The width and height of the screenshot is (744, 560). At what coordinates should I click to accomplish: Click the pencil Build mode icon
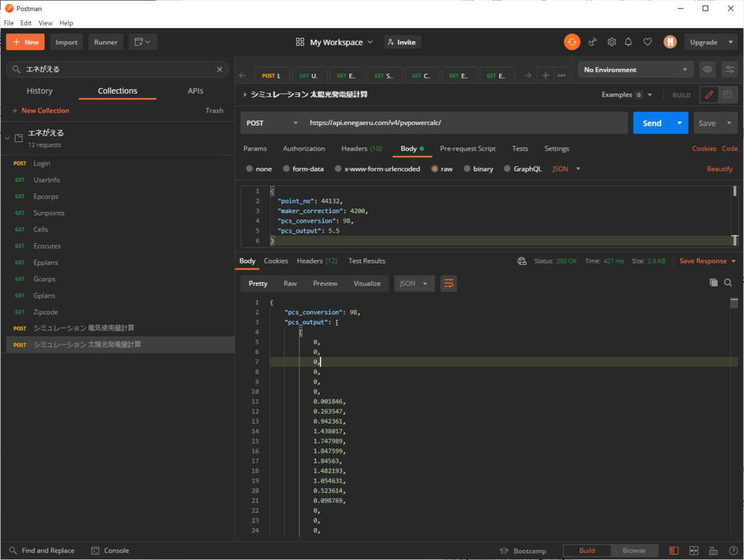click(709, 95)
